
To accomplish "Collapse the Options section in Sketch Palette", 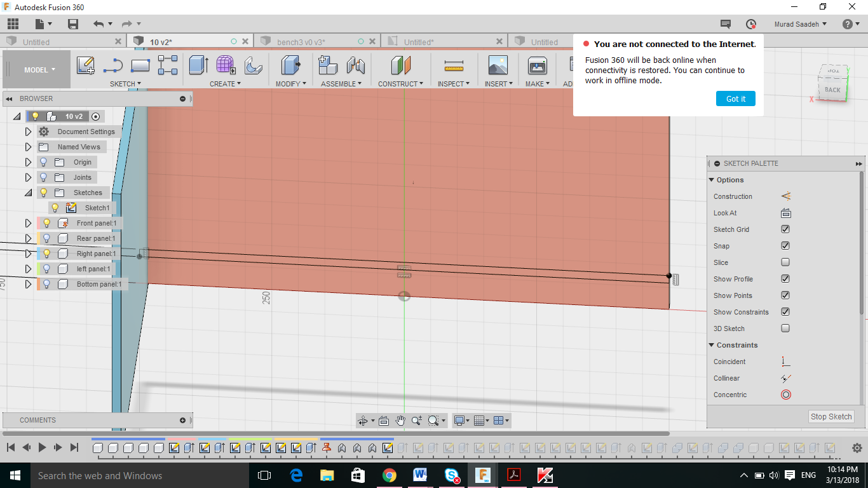I will (x=712, y=180).
